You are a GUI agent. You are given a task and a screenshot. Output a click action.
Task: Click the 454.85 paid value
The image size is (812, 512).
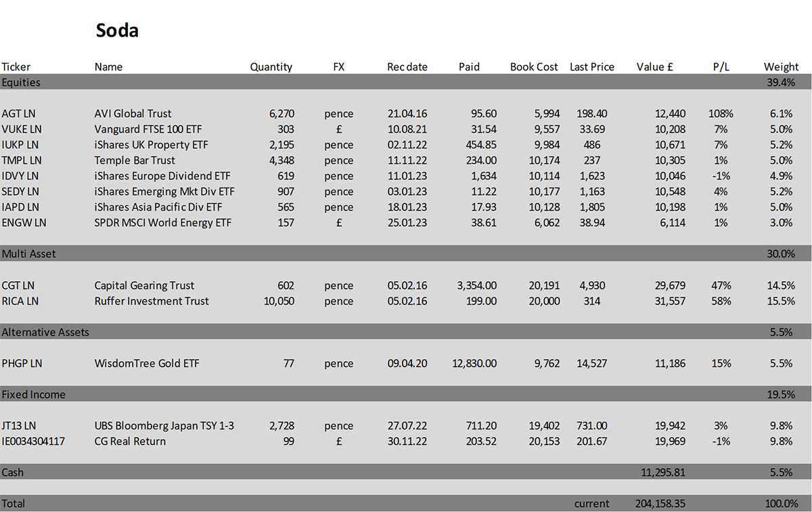(481, 145)
